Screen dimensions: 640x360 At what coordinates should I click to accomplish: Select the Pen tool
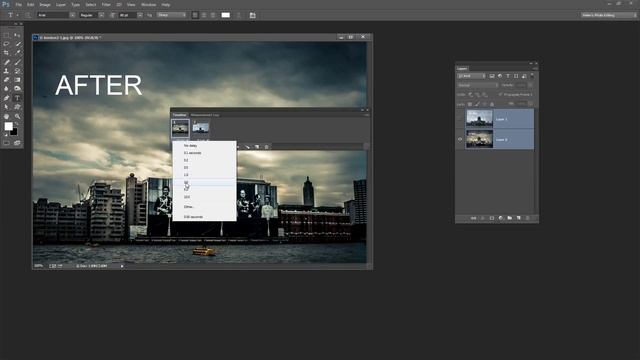6,98
